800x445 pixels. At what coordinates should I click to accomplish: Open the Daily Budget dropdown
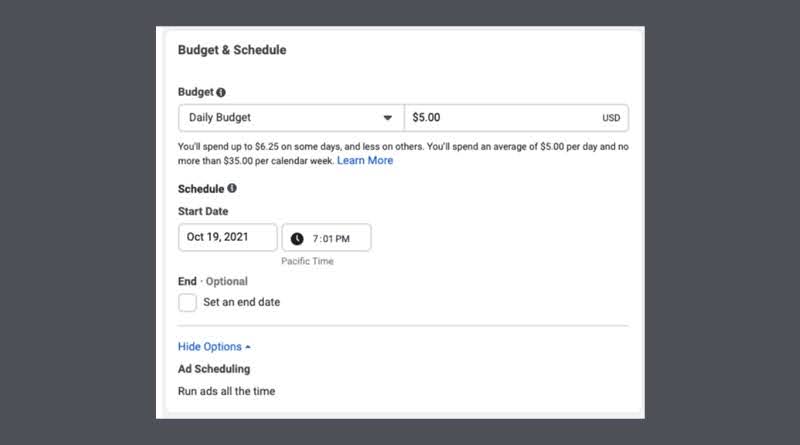(291, 118)
